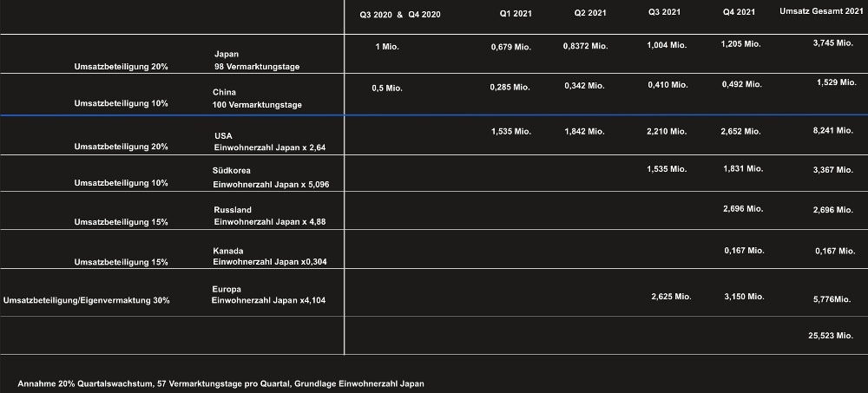Click the Annahme 20% Quartalswachstum footnote
Image resolution: width=868 pixels, height=393 pixels.
220,383
